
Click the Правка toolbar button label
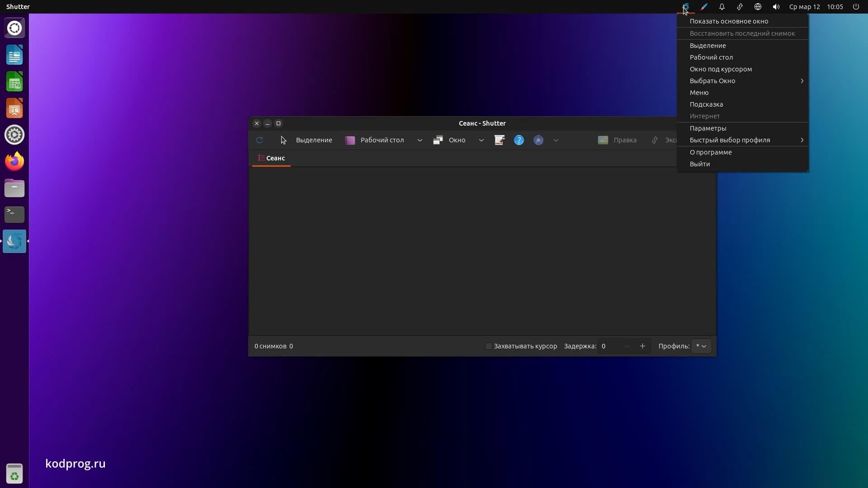[625, 140]
